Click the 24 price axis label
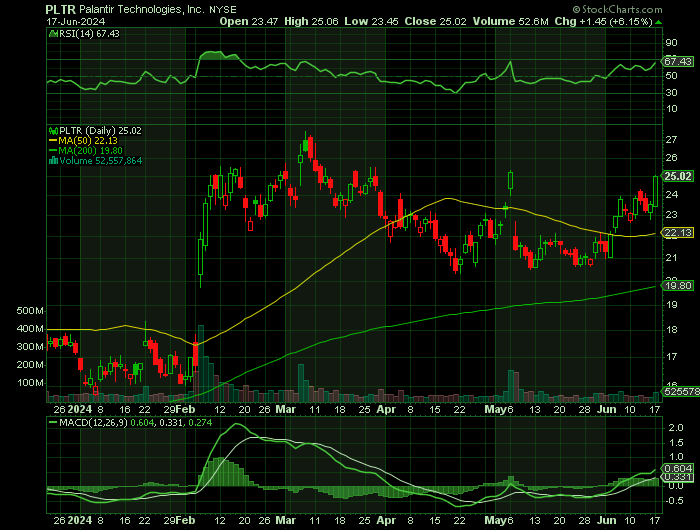 [x=671, y=195]
